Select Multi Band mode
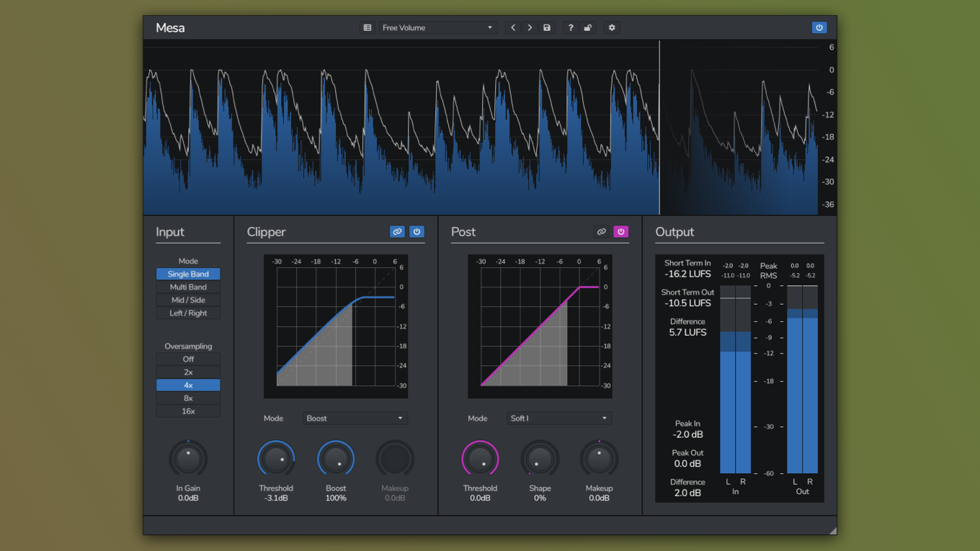Screen dimensions: 980x551 click(188, 287)
